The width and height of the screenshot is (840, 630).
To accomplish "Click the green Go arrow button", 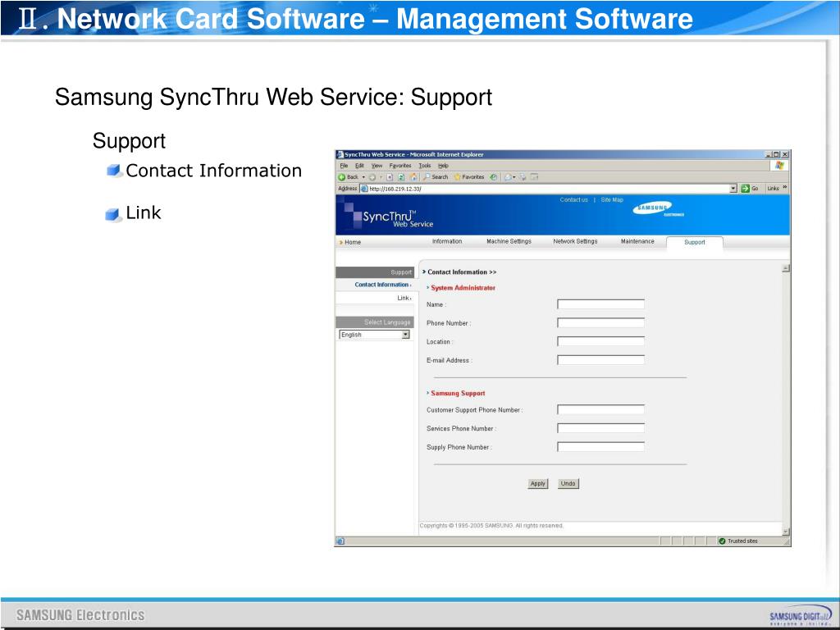I will 745,189.
